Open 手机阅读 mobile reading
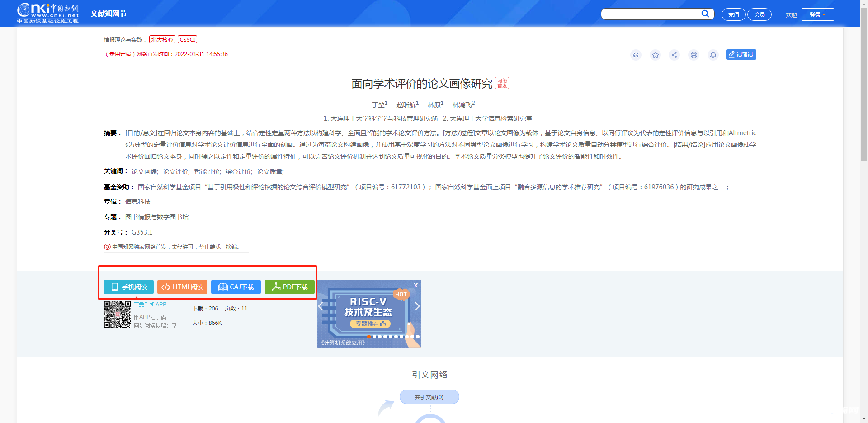 click(x=128, y=287)
